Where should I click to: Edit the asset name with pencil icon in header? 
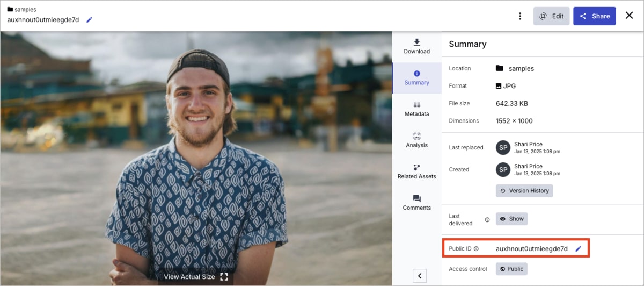tap(90, 20)
